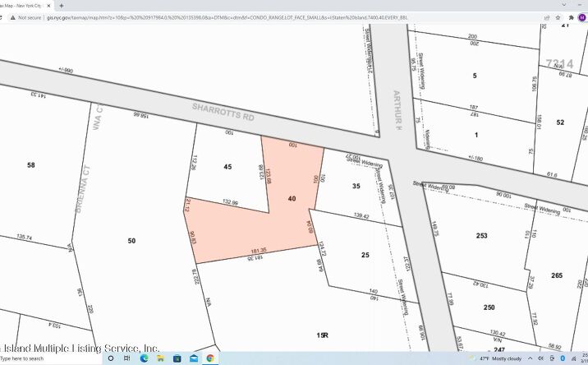
Task: Open File Explorer from taskbar
Action: coord(160,358)
